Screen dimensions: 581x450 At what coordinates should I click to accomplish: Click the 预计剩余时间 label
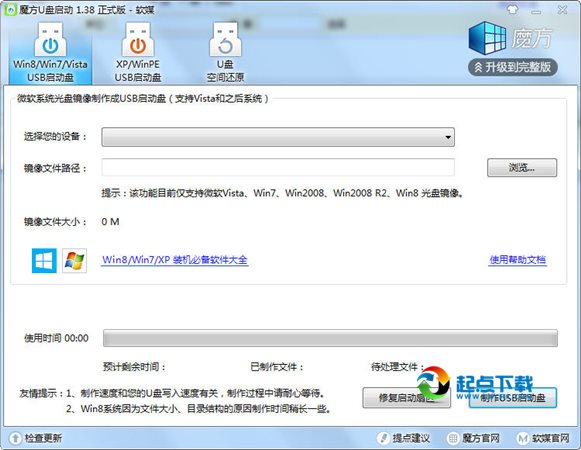(134, 367)
